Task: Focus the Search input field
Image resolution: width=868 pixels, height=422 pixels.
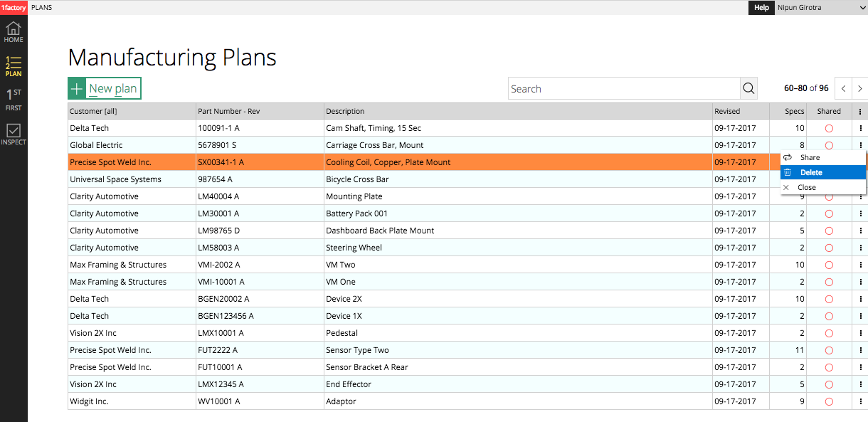Action: tap(624, 88)
